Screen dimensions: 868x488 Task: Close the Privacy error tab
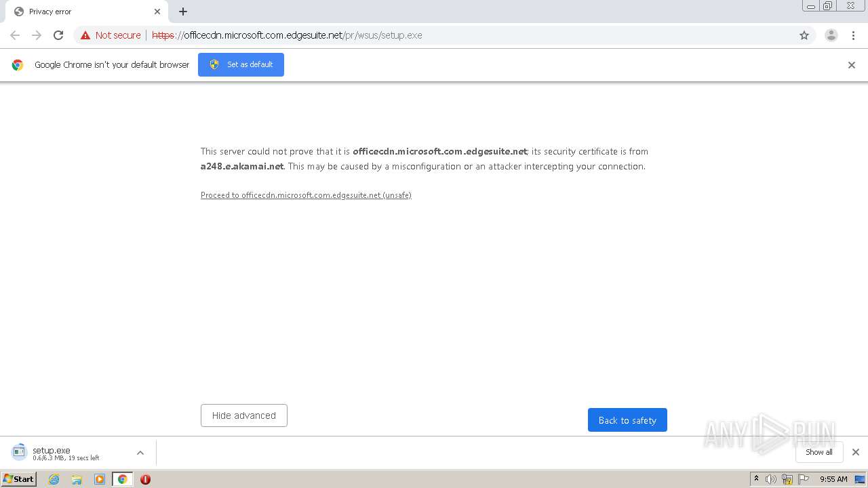tap(157, 12)
